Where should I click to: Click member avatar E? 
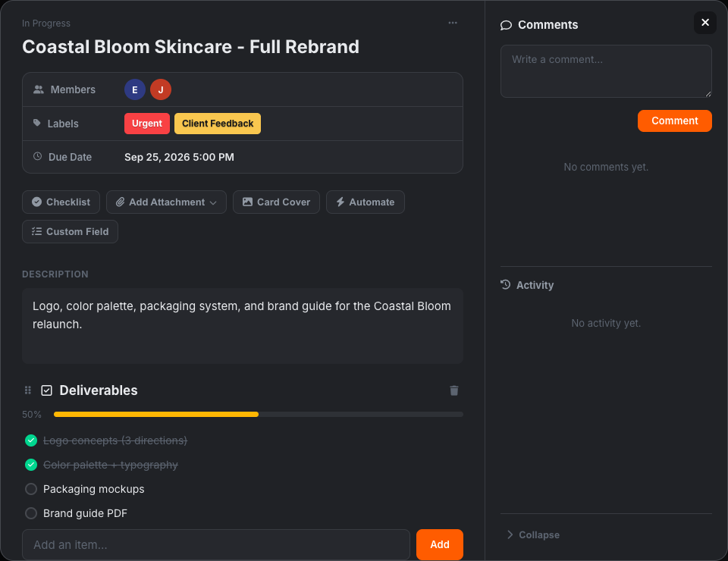coord(135,89)
